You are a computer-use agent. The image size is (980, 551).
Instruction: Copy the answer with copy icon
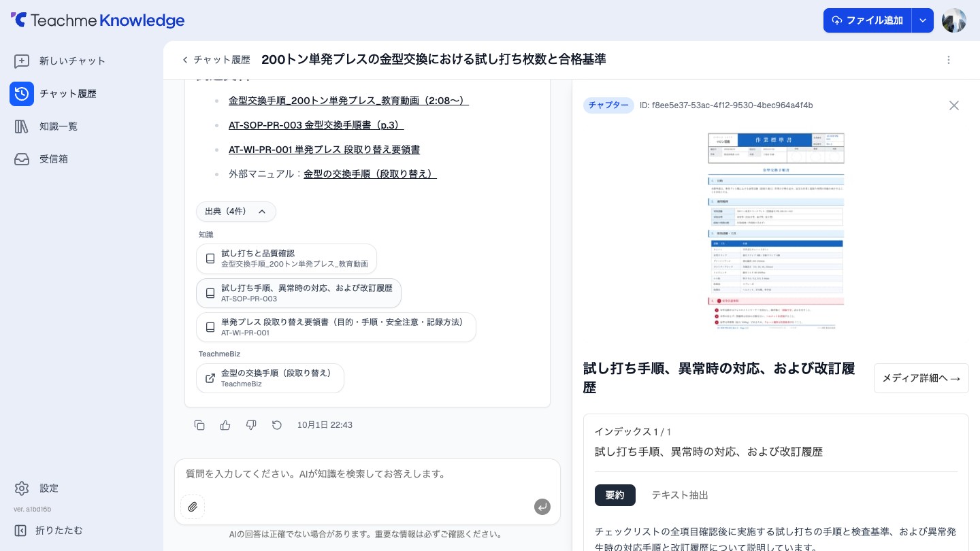[x=199, y=425]
